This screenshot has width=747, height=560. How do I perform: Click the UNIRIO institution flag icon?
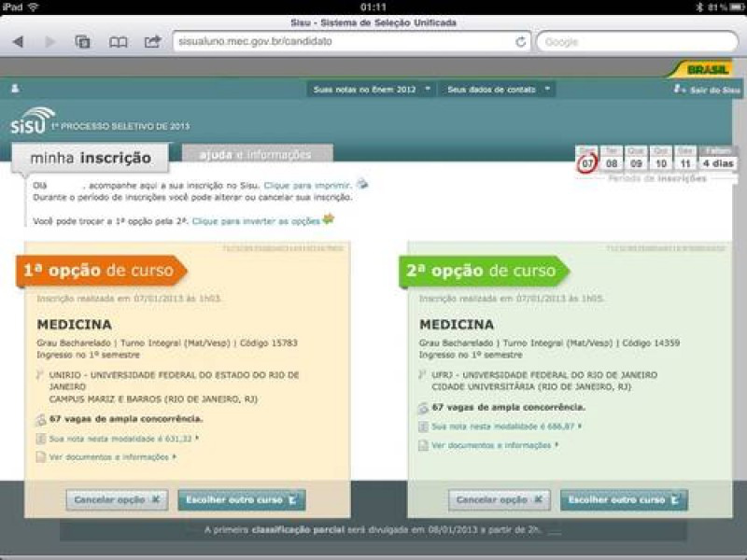pyautogui.click(x=40, y=375)
